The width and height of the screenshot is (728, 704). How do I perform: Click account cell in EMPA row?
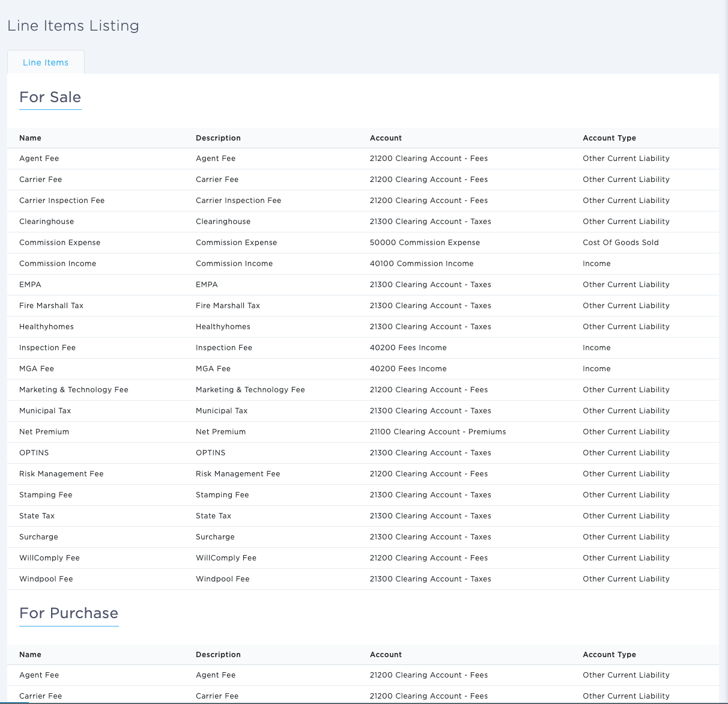(x=431, y=285)
